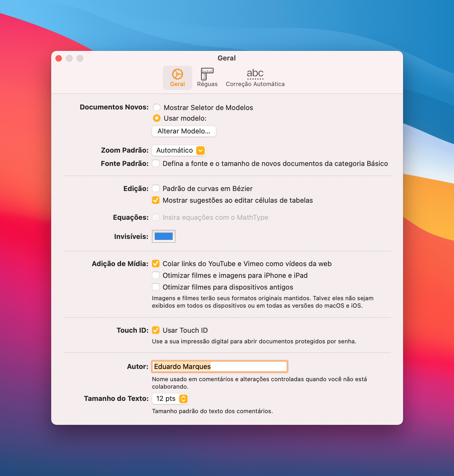
Task: Select the Usar modelo option
Action: (156, 118)
